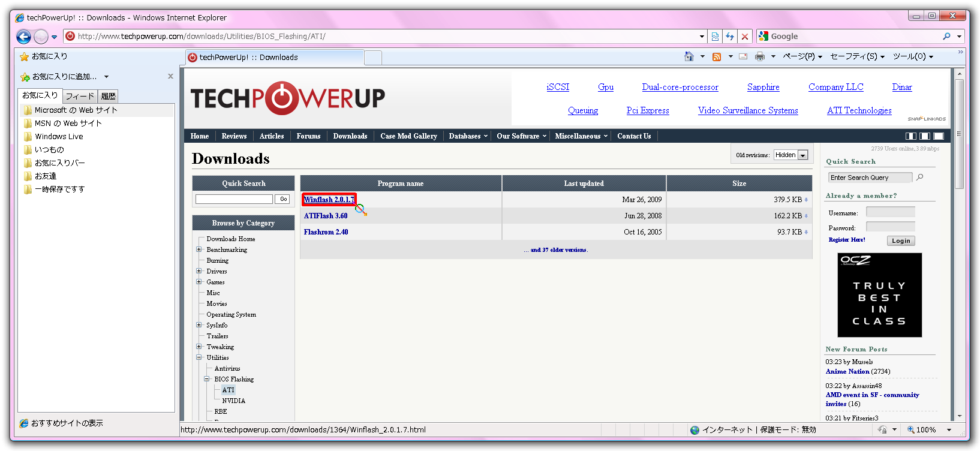Expand the Databases nav dropdown
This screenshot has width=980, height=451.
pyautogui.click(x=468, y=136)
